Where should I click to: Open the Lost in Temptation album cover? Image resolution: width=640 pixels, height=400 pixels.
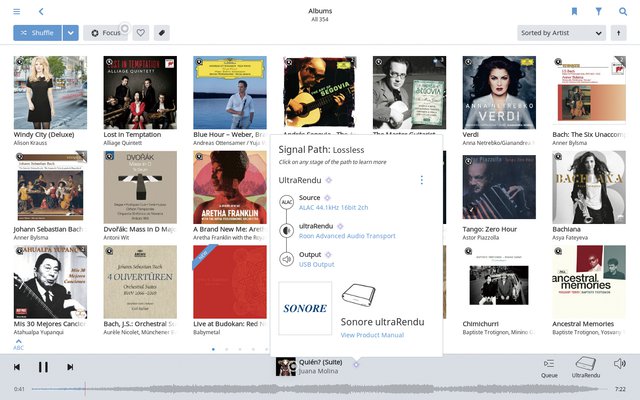[x=140, y=93]
